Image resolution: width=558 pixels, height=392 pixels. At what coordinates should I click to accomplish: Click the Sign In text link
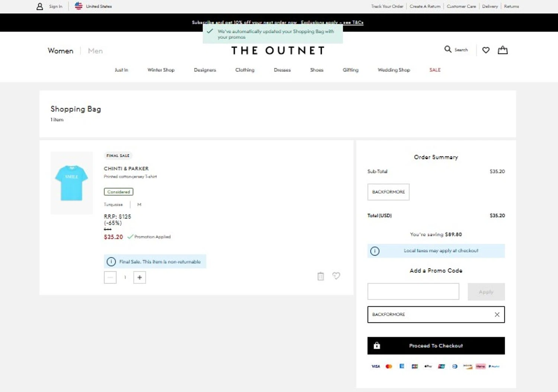coord(56,6)
